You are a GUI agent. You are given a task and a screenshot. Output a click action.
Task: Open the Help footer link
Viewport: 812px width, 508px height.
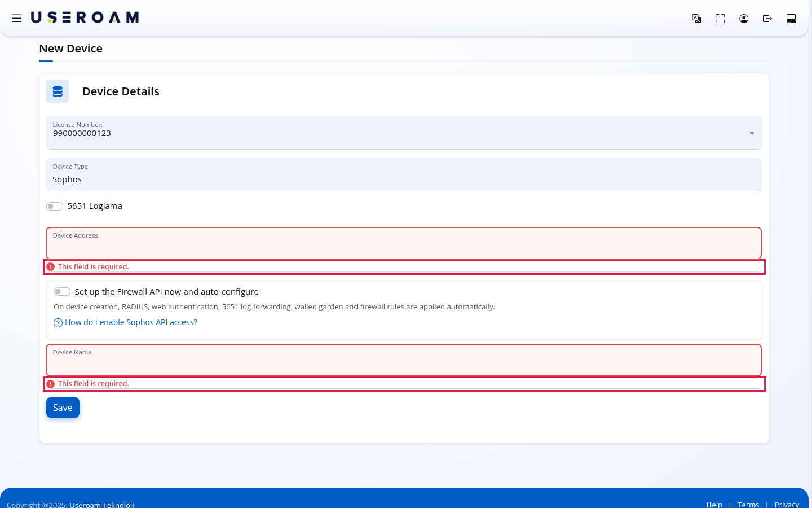(714, 505)
